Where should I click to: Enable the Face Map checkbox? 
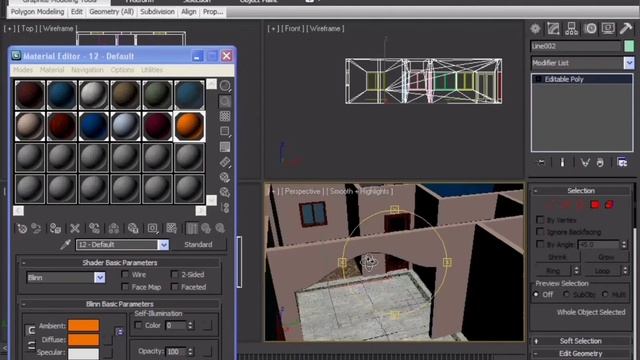125,287
